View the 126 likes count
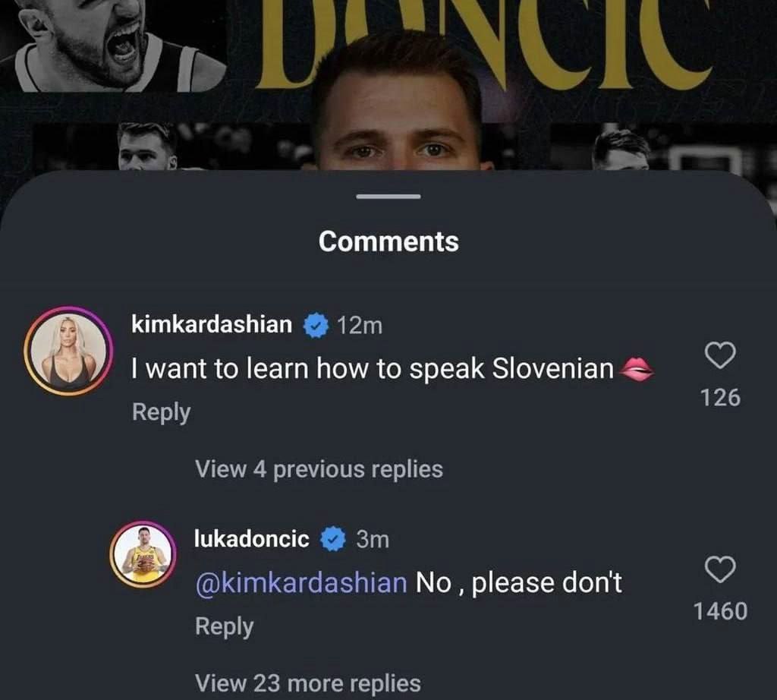777x700 pixels. coord(720,397)
